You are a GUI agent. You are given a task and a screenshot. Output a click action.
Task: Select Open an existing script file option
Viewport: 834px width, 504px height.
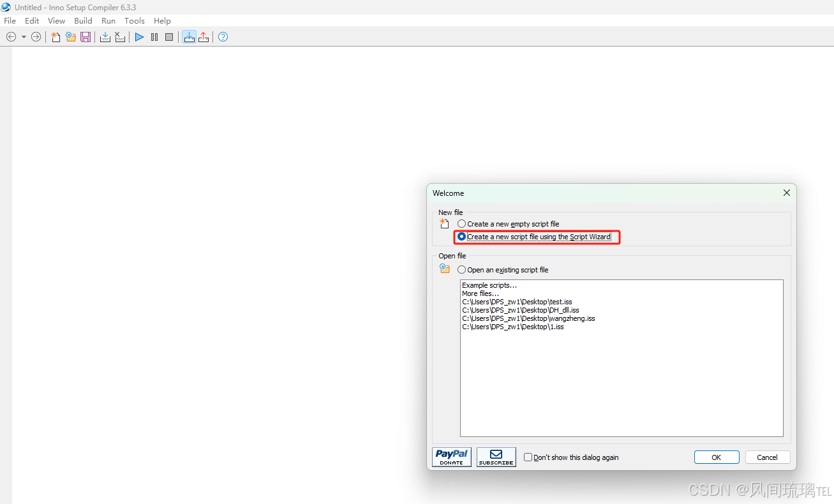click(x=503, y=270)
